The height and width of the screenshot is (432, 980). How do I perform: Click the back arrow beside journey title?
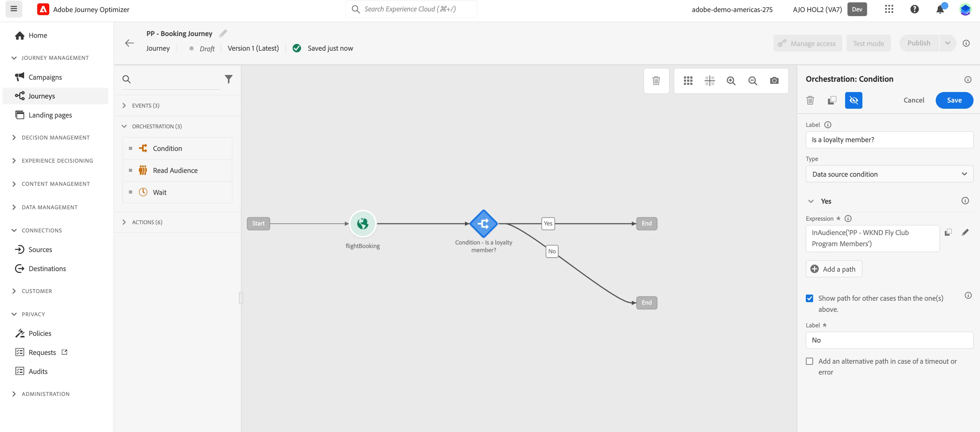click(x=129, y=43)
